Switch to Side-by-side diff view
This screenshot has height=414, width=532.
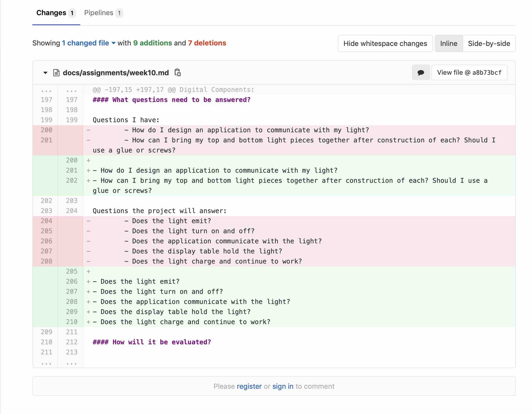coord(488,43)
